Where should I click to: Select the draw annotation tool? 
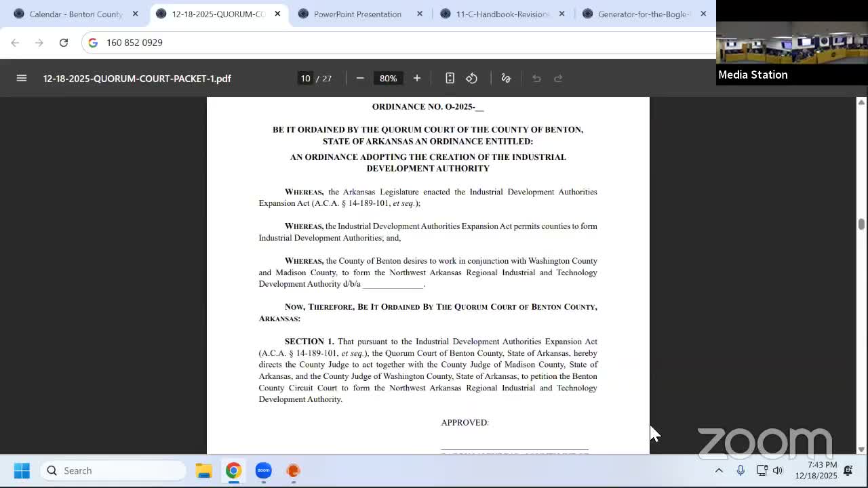point(506,78)
